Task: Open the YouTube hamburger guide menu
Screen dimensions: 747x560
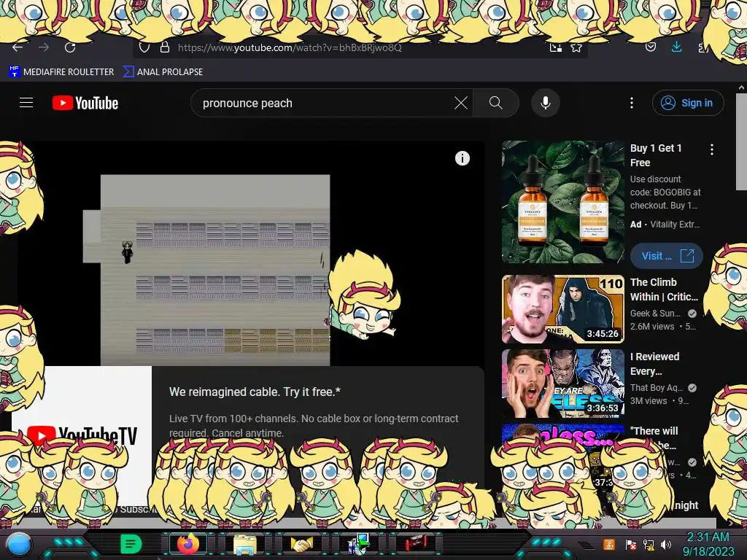Action: pyautogui.click(x=26, y=103)
